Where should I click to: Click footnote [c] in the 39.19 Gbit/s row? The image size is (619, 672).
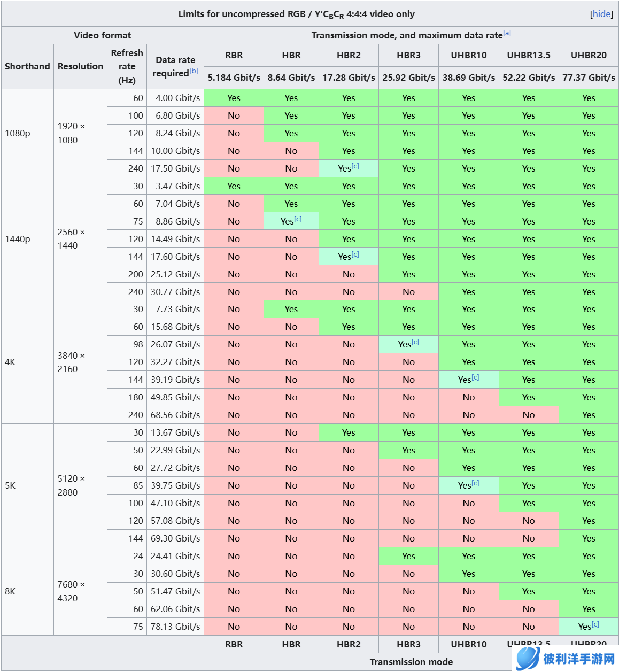coord(475,377)
